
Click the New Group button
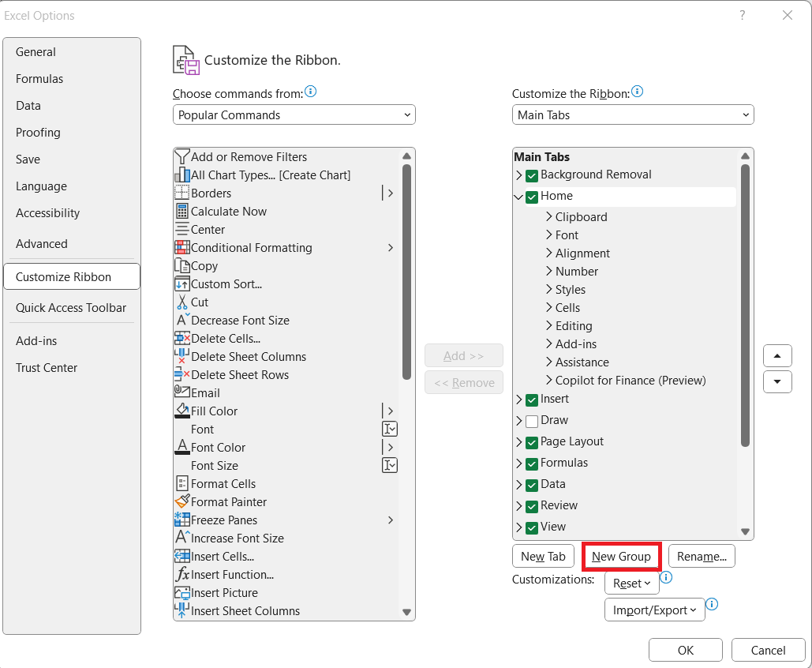[622, 556]
